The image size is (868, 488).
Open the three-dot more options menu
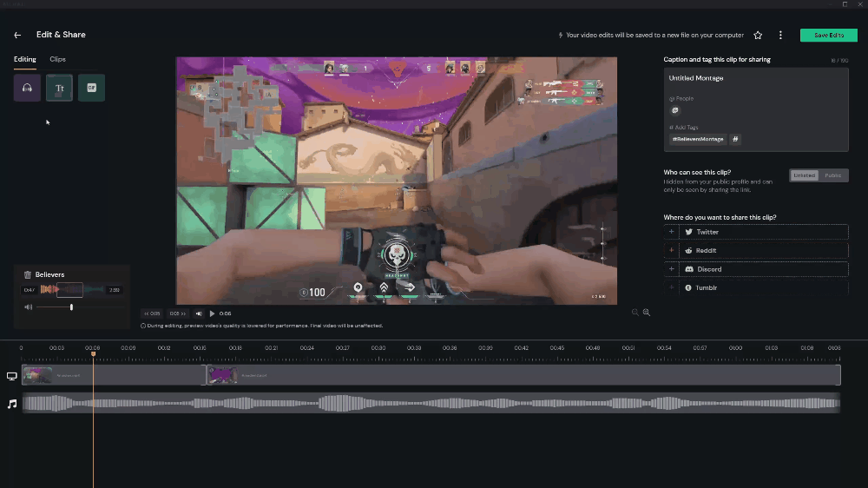click(x=780, y=36)
